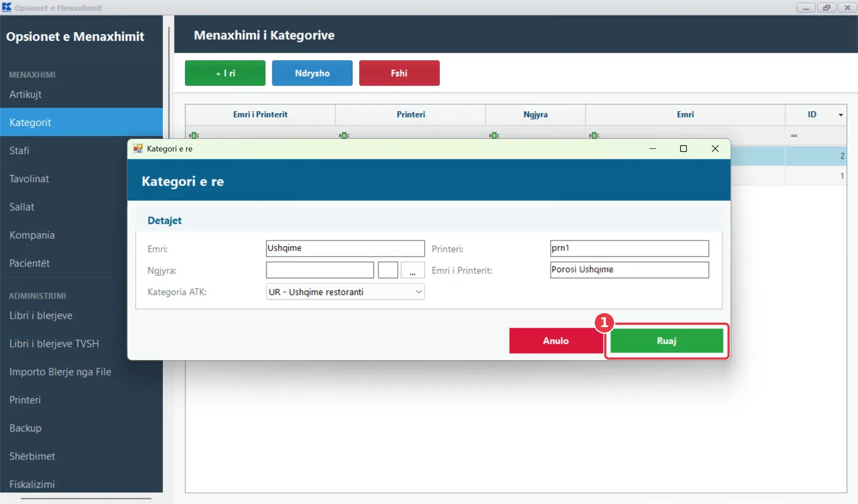858x504 pixels.
Task: Open Libri i blerjeve in sidebar
Action: point(63,315)
